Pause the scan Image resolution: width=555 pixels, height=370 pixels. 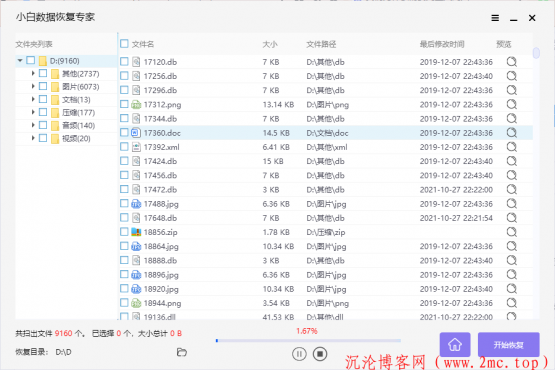[x=299, y=354]
